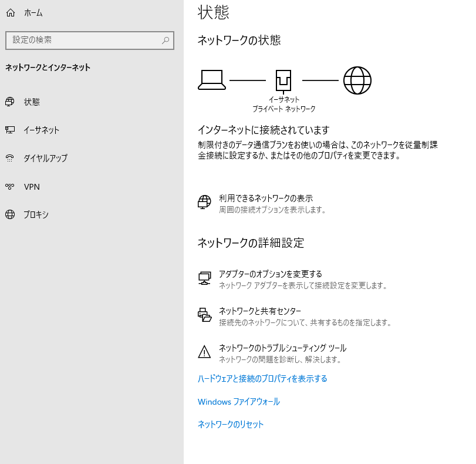
Task: Click the laptop icon in network diagram
Action: [212, 80]
